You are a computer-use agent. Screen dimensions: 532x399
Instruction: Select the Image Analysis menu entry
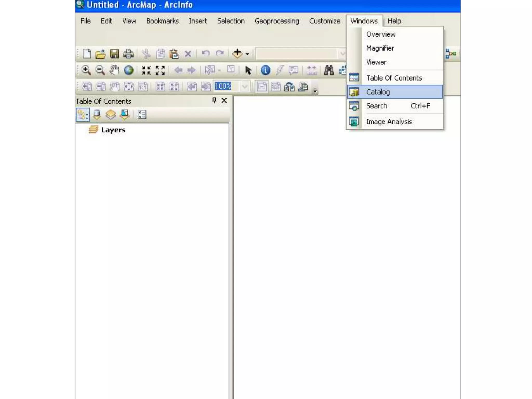pos(389,122)
